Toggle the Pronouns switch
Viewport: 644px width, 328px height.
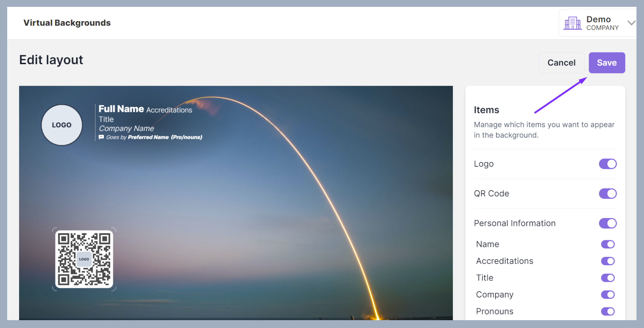[x=608, y=311]
